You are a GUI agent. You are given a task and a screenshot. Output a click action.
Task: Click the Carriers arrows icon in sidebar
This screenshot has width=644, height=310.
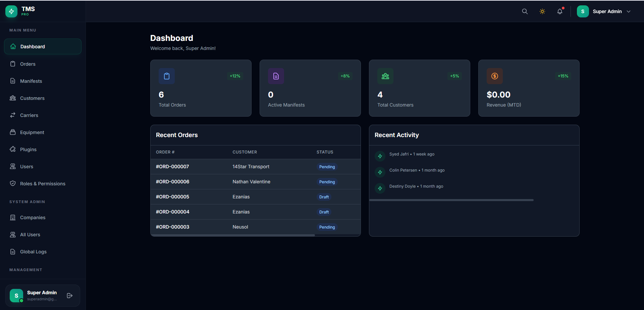point(13,115)
